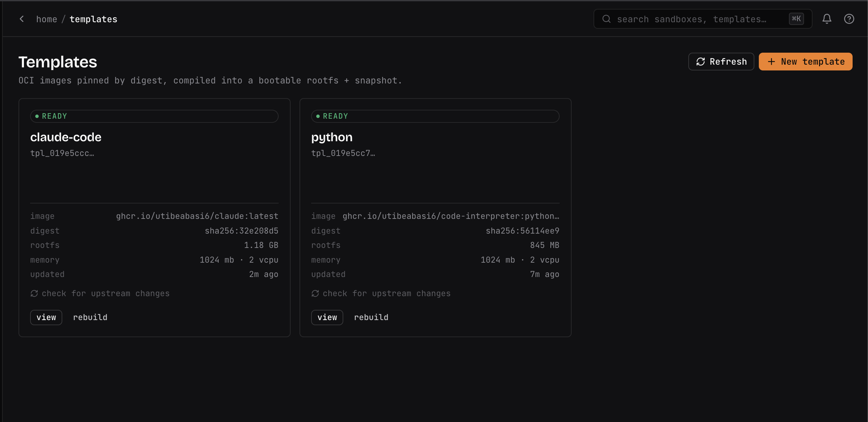Click the templates breadcrumb
The height and width of the screenshot is (422, 868).
pos(93,19)
